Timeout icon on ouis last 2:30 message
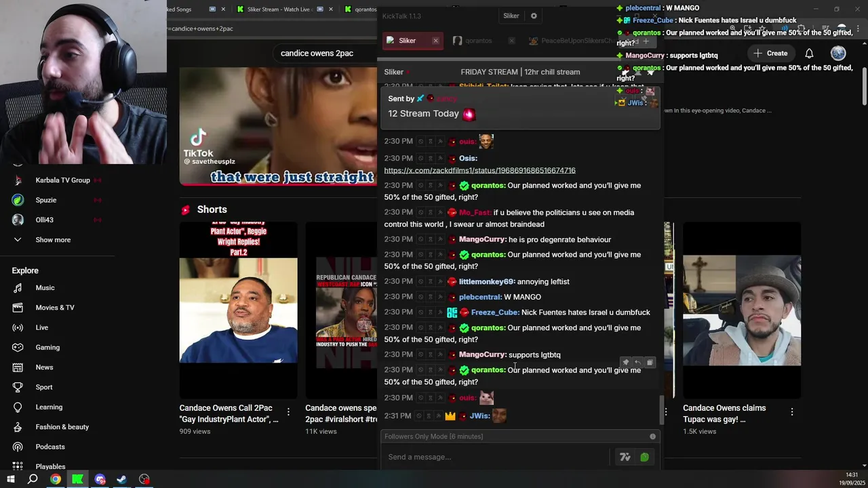The height and width of the screenshot is (488, 868). [x=430, y=398]
